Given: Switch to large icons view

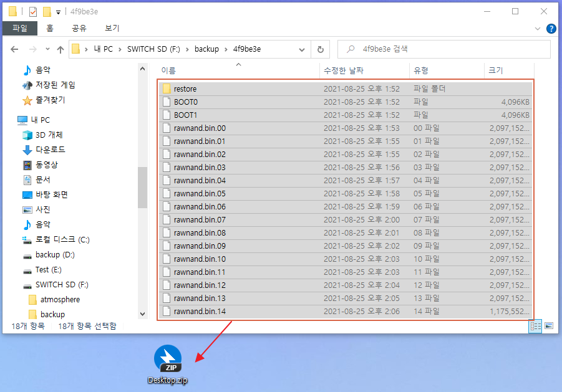Looking at the screenshot, I should coord(549,326).
